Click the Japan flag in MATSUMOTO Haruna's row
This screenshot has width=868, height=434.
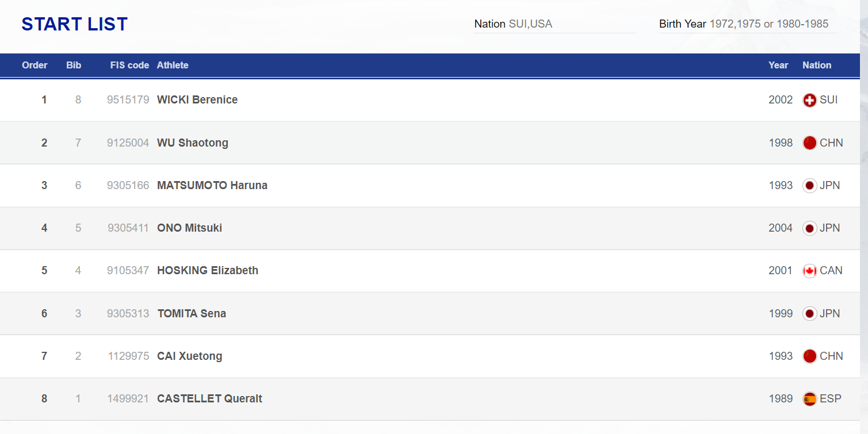pyautogui.click(x=809, y=186)
